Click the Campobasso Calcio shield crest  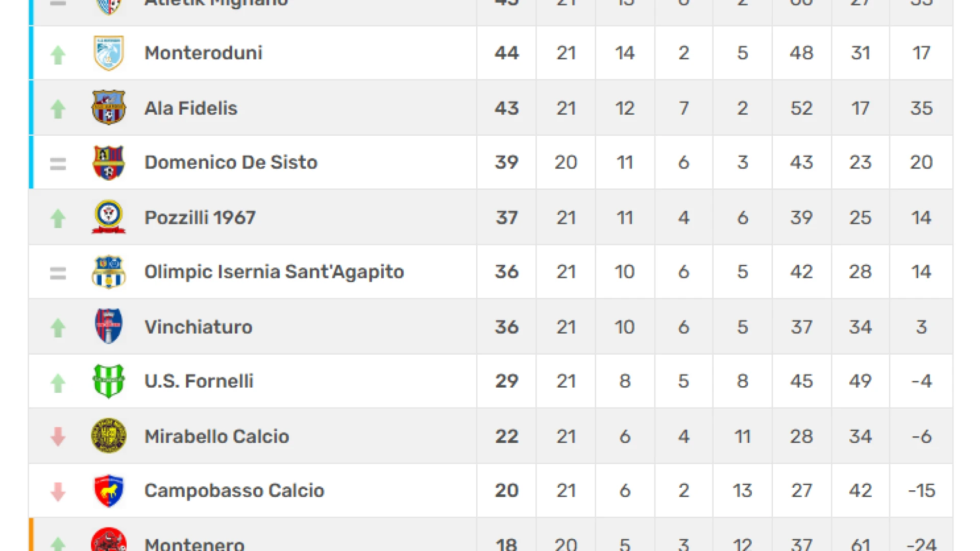109,491
